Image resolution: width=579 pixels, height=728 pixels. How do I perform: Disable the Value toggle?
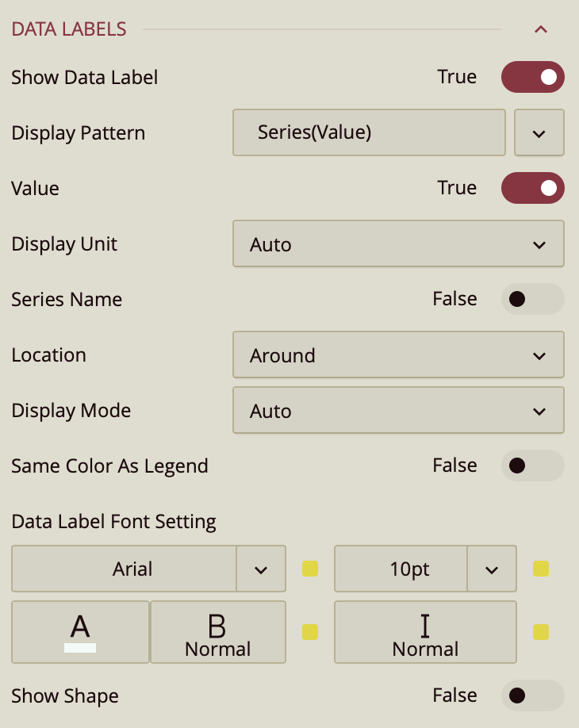tap(532, 188)
